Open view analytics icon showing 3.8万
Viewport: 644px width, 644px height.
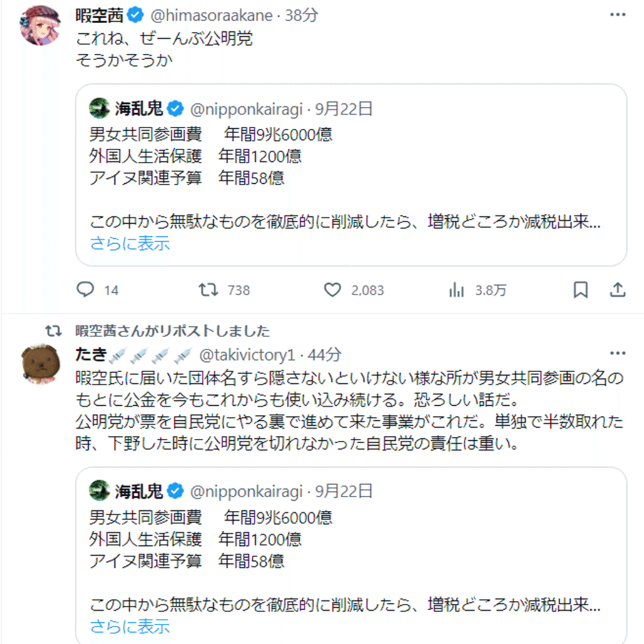pyautogui.click(x=457, y=290)
